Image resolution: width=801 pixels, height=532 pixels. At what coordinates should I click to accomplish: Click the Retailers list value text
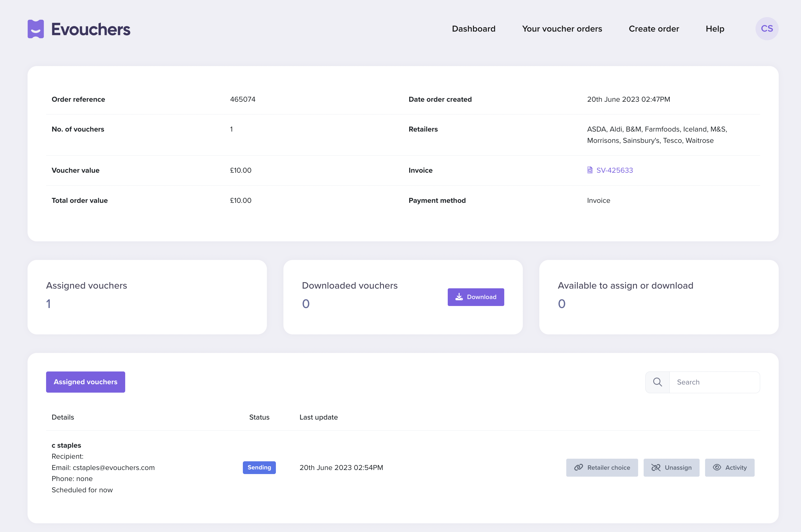coord(657,135)
